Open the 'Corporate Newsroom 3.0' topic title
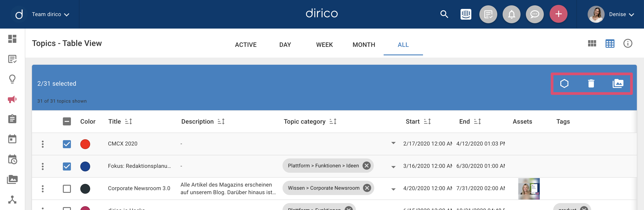 click(x=139, y=188)
